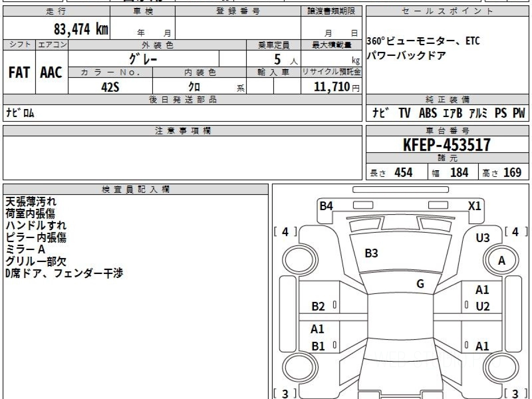Select the length value 454

(x=403, y=172)
